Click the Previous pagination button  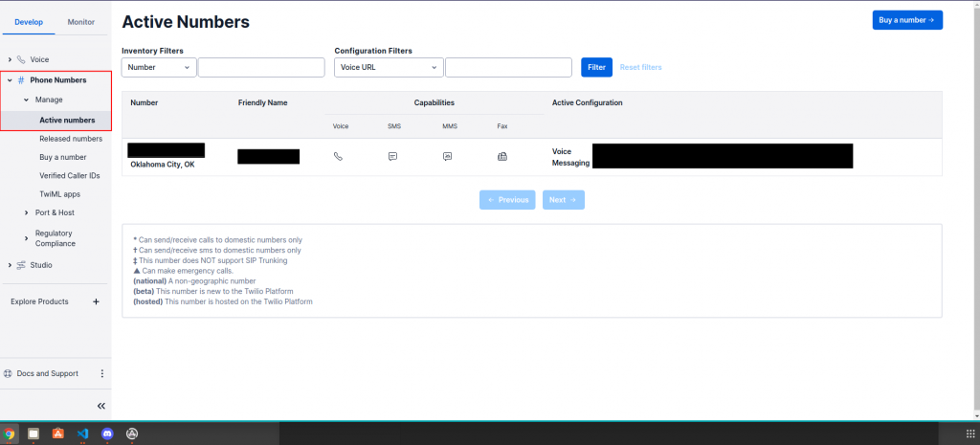[x=507, y=200]
